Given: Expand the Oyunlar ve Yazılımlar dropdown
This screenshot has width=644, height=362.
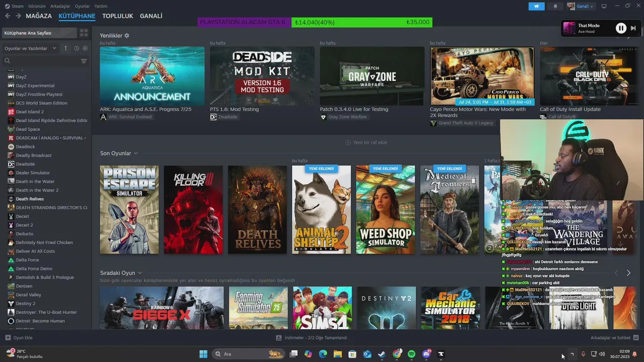Looking at the screenshot, I should (x=32, y=48).
